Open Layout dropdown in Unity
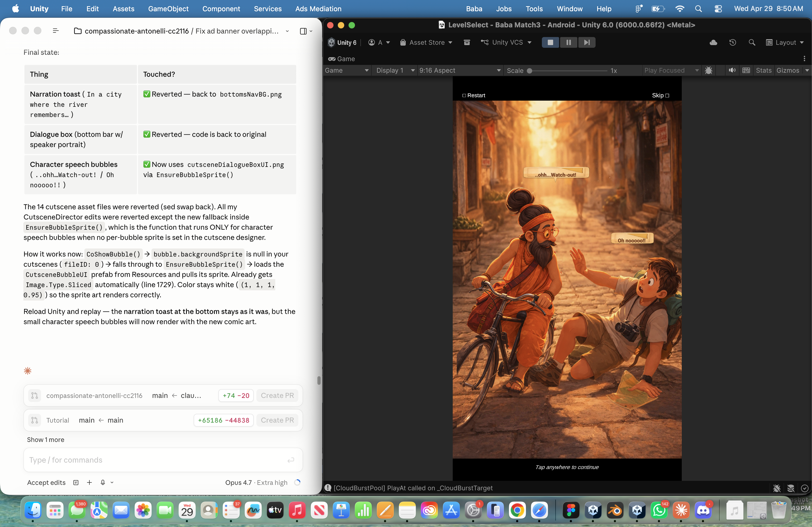Viewport: 812px width, 527px height. [x=785, y=42]
